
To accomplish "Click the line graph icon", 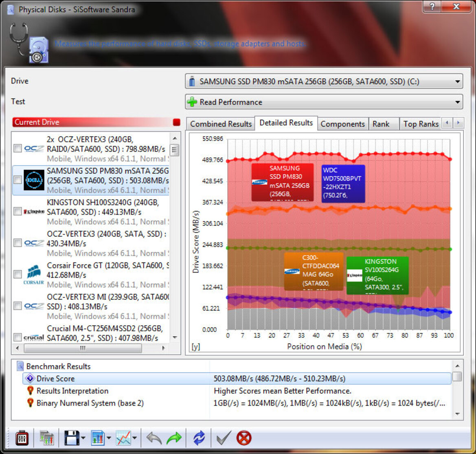I will click(123, 438).
